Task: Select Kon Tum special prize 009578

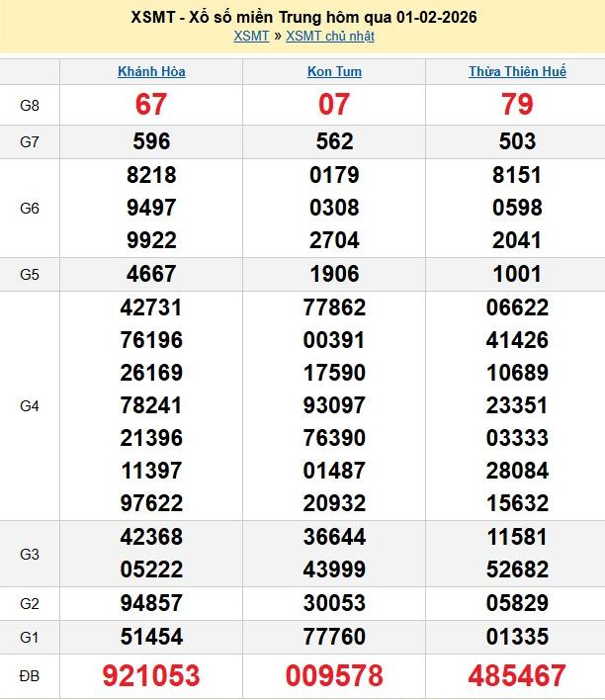Action: click(x=334, y=676)
